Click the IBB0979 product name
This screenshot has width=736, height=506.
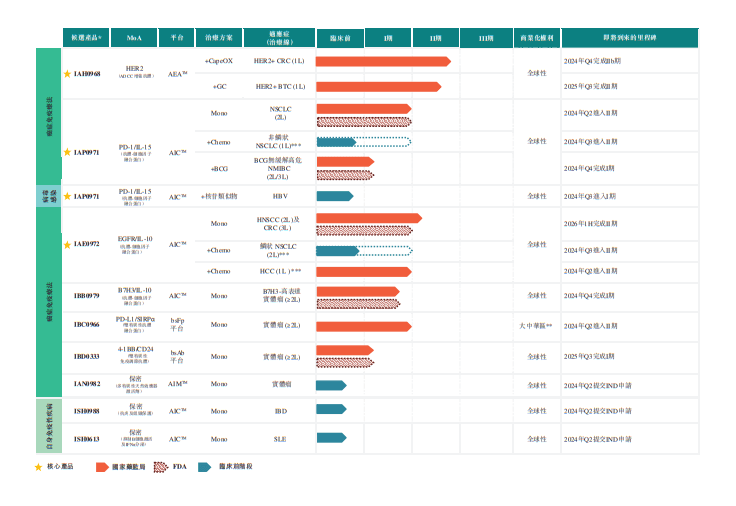pos(87,296)
